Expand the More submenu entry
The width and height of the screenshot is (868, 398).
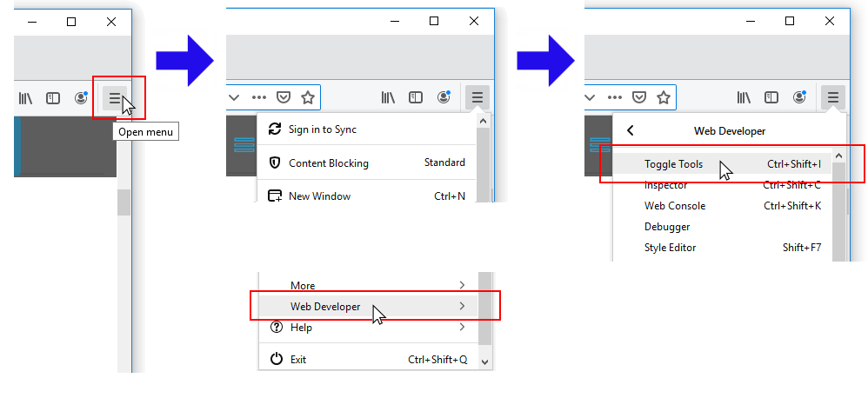303,285
